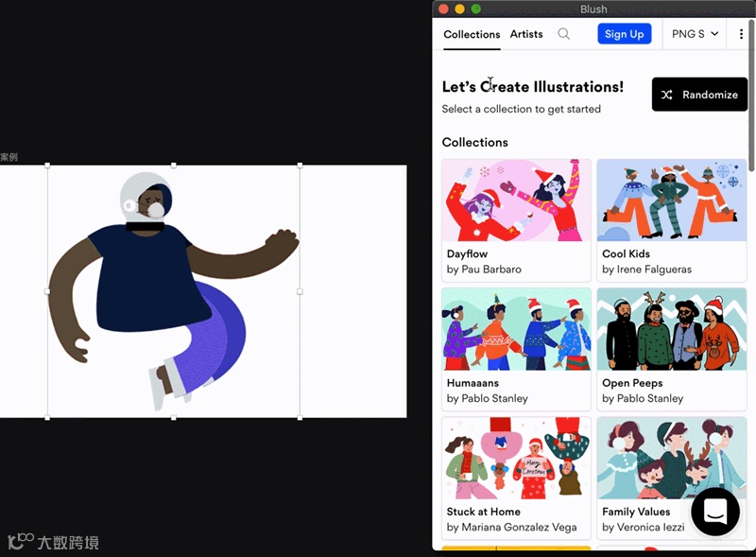Open the Humaaans collection thumbnail
The height and width of the screenshot is (557, 756).
(516, 329)
